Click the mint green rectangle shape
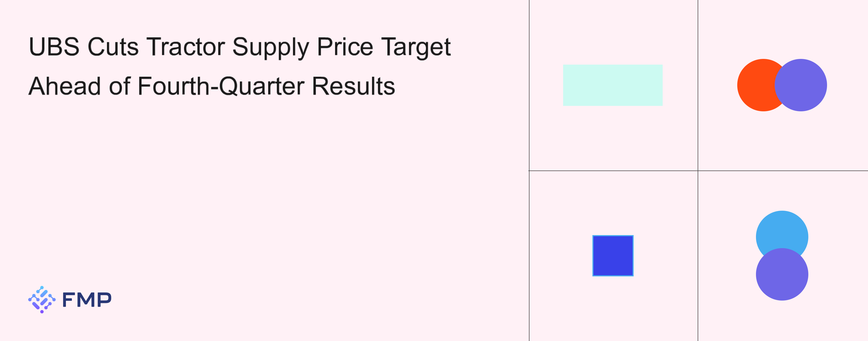The height and width of the screenshot is (341, 868). (612, 85)
